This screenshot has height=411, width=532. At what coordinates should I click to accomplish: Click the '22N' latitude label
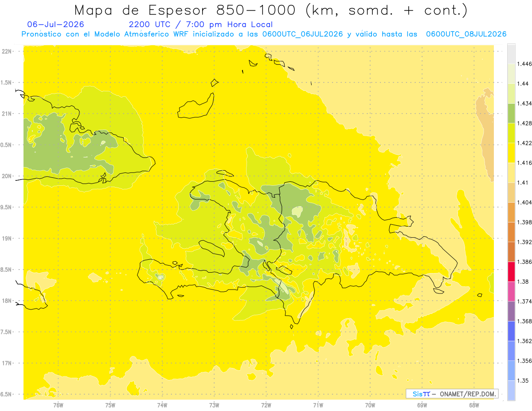pyautogui.click(x=7, y=51)
